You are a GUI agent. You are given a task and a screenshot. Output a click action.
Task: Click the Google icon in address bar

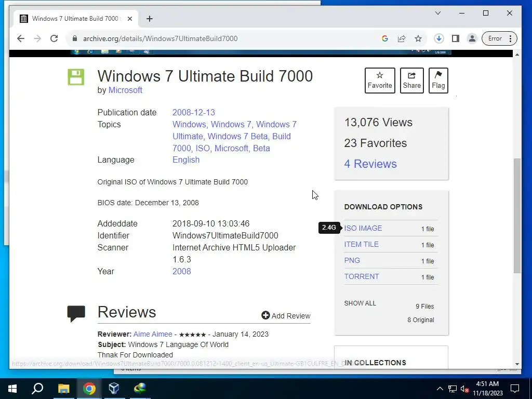tap(385, 38)
